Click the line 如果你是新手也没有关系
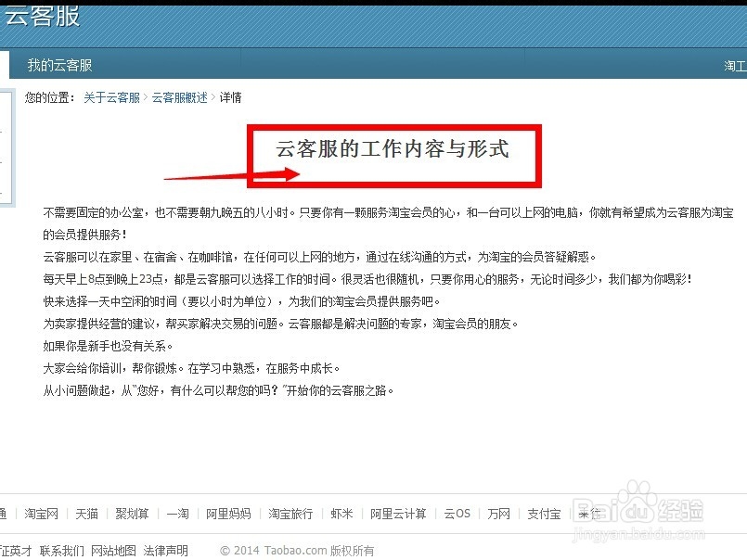Viewport: 747px width, 560px height. 108,346
